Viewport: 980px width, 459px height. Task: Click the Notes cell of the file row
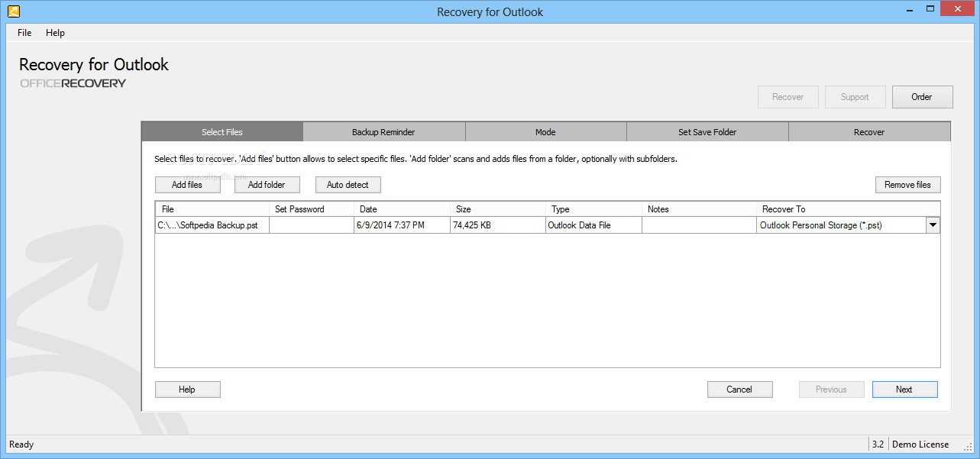[x=699, y=225]
